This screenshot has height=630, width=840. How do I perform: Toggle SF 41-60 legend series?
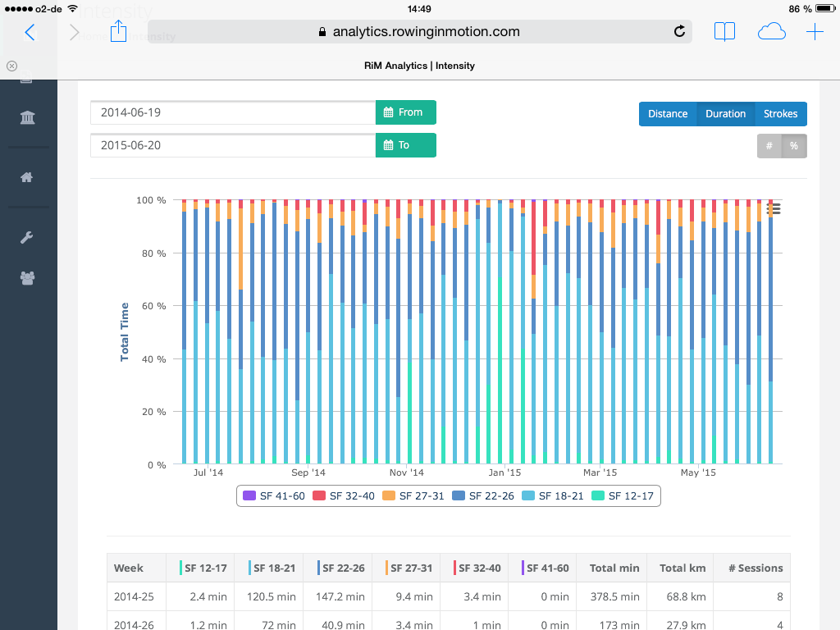pos(274,496)
